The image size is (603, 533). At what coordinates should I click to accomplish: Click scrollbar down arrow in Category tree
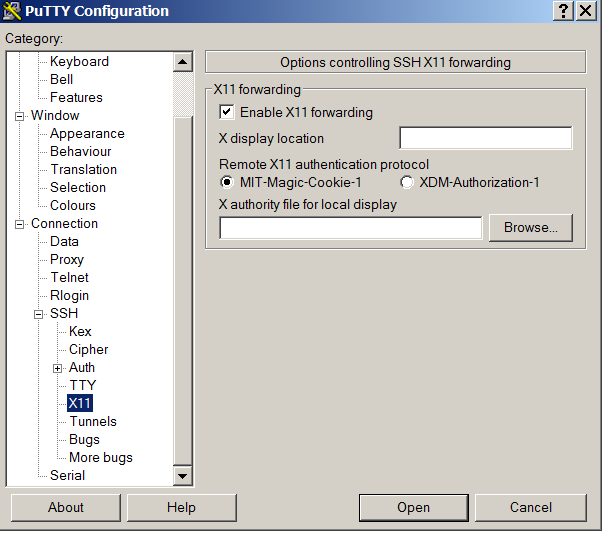[183, 476]
